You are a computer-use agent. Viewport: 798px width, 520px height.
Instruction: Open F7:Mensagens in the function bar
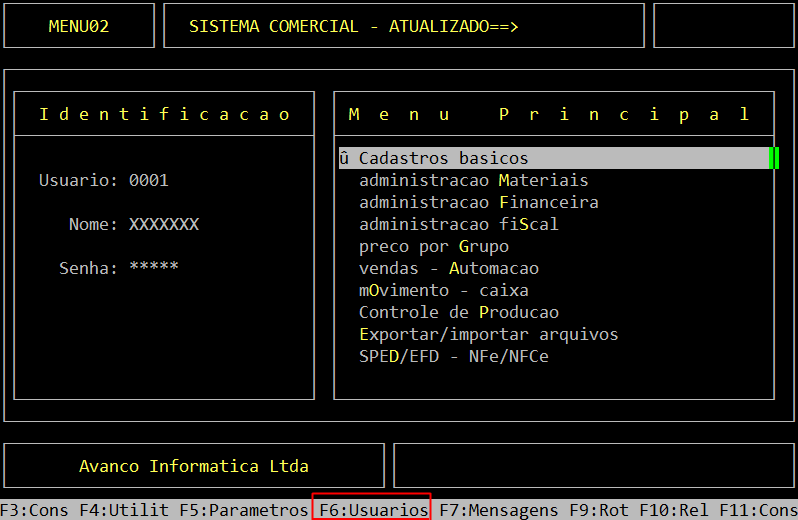point(499,510)
